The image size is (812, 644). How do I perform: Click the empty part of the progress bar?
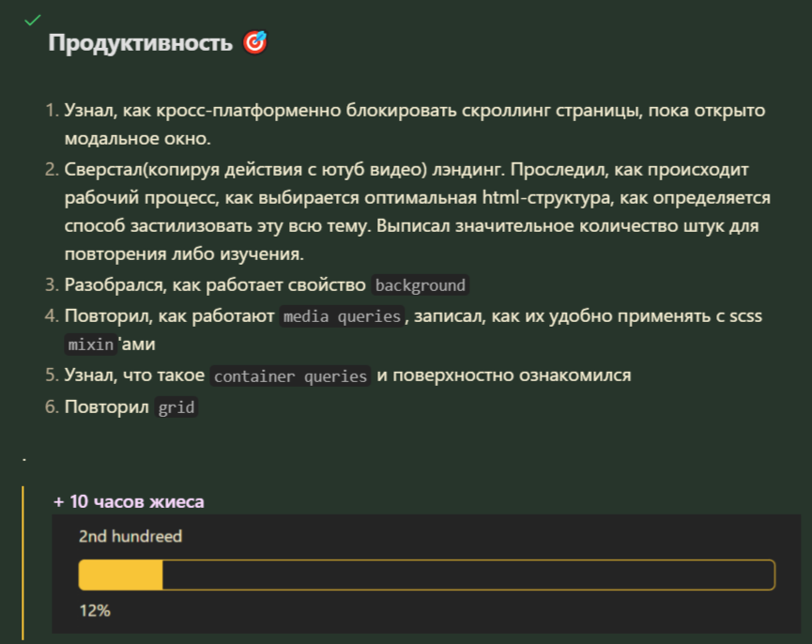click(467, 575)
